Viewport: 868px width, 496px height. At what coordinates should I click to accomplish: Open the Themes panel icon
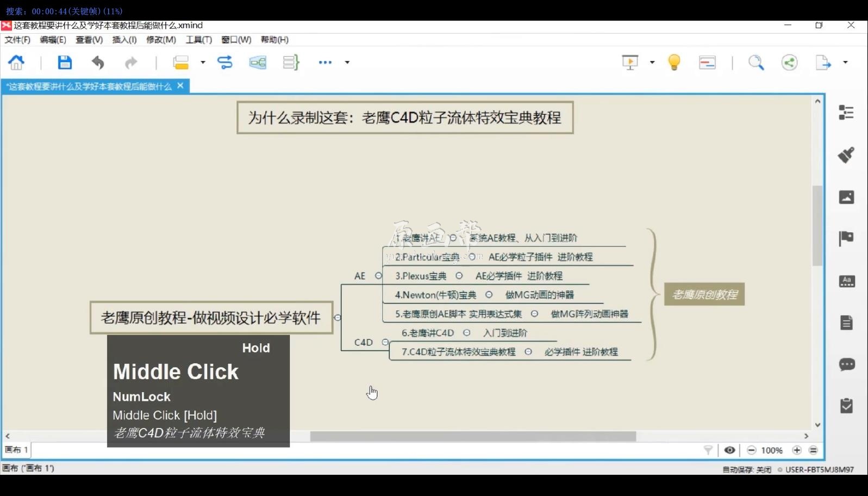click(847, 281)
